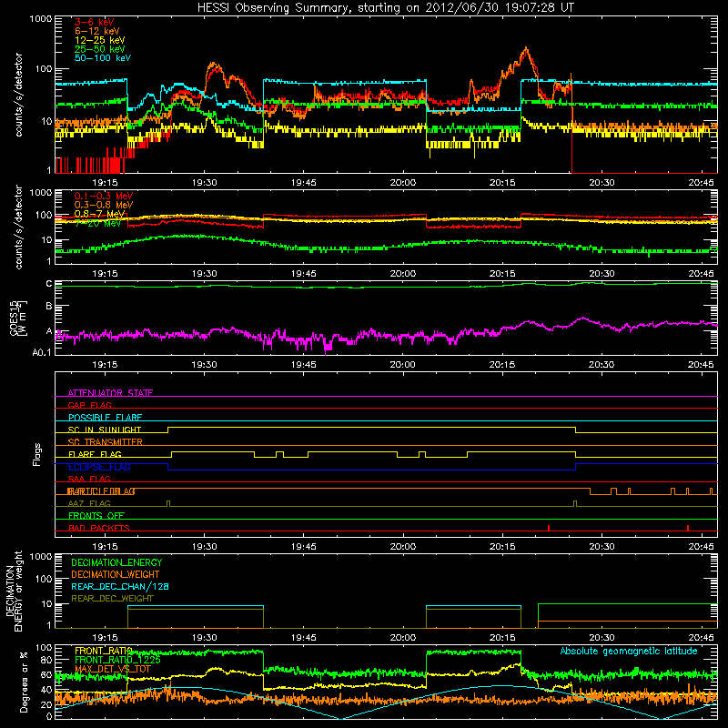Click the Absolute geomagnetic latitude label
The height and width of the screenshot is (728, 728).
click(629, 651)
